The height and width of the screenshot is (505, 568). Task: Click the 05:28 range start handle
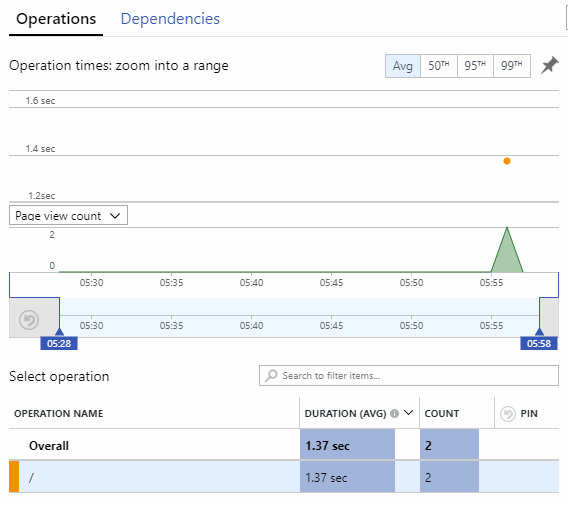[x=59, y=343]
